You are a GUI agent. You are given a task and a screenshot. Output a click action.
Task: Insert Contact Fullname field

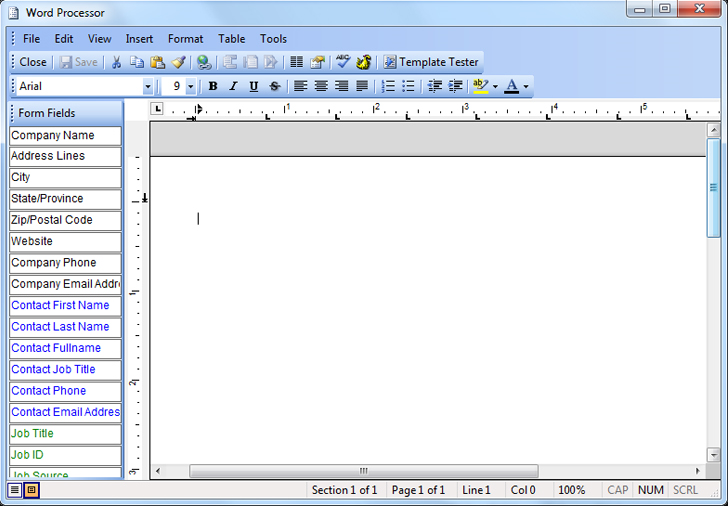click(65, 349)
